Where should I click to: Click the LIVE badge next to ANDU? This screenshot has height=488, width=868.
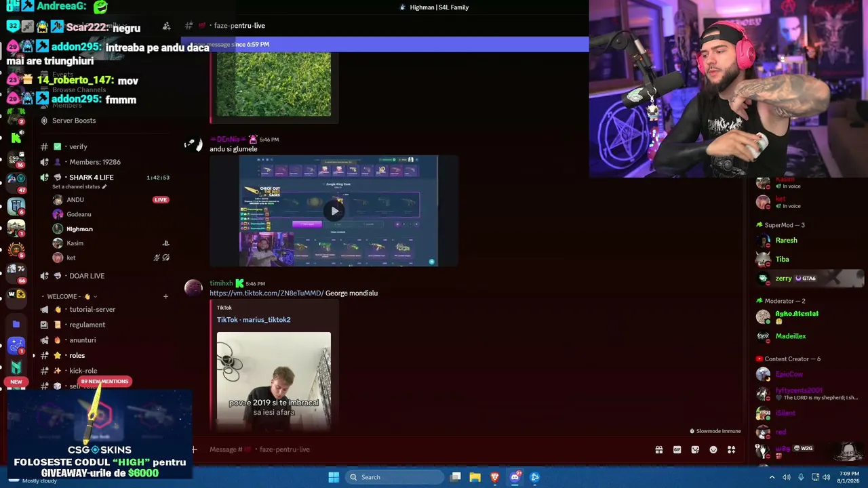(161, 200)
